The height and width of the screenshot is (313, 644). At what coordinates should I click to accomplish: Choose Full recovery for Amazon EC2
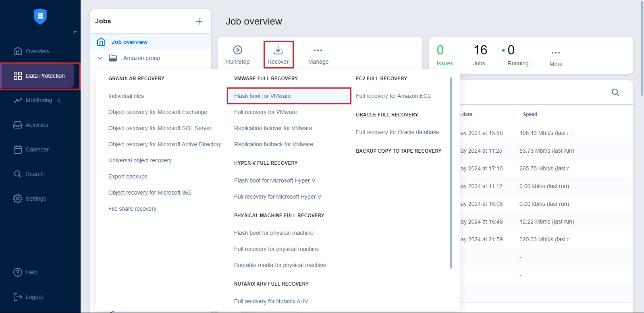point(393,96)
